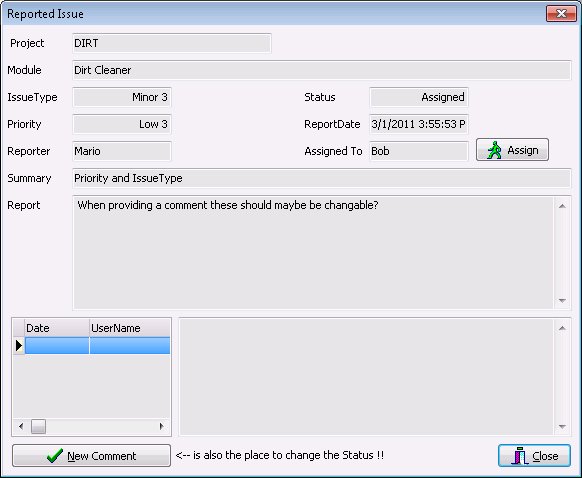Screen dimensions: 582x478
Task: Select the Date column header
Action: (x=57, y=328)
